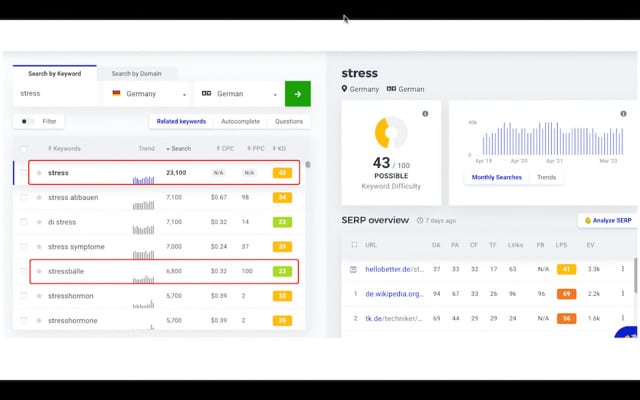Click the Analyze SERP button

(x=608, y=220)
